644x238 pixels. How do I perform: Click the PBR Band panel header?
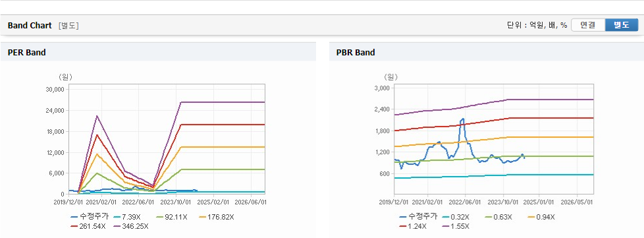[x=486, y=52]
